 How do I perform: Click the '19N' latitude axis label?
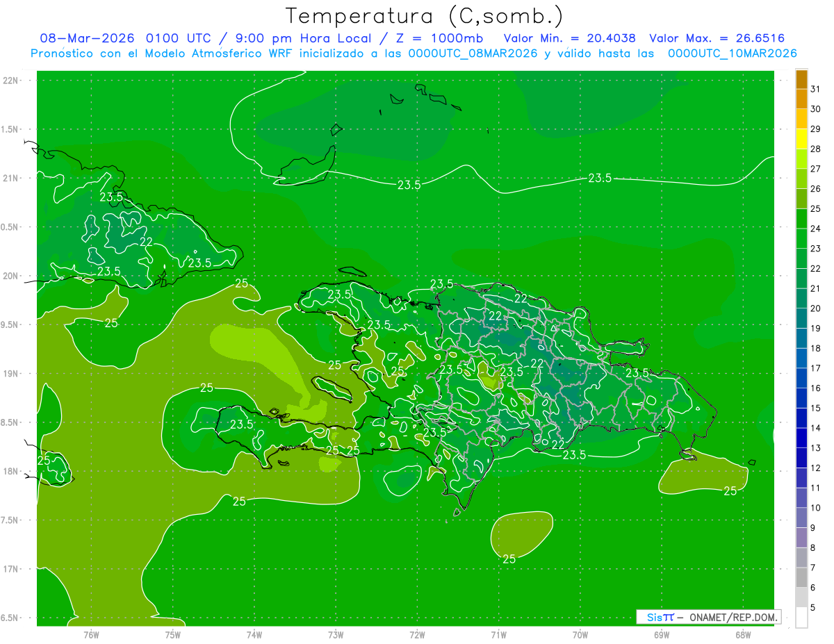[x=11, y=374]
